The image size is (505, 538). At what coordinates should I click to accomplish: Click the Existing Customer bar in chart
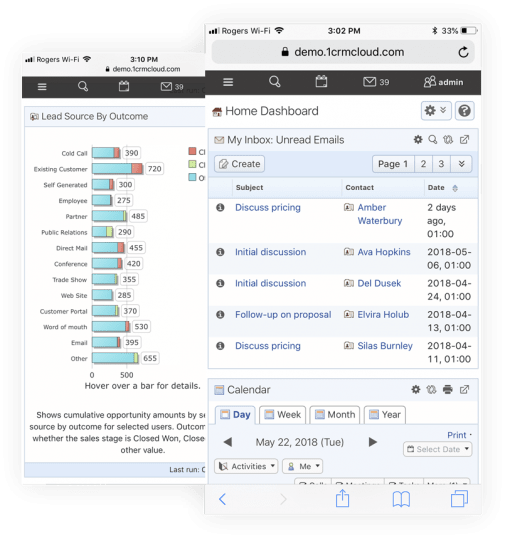click(x=117, y=168)
